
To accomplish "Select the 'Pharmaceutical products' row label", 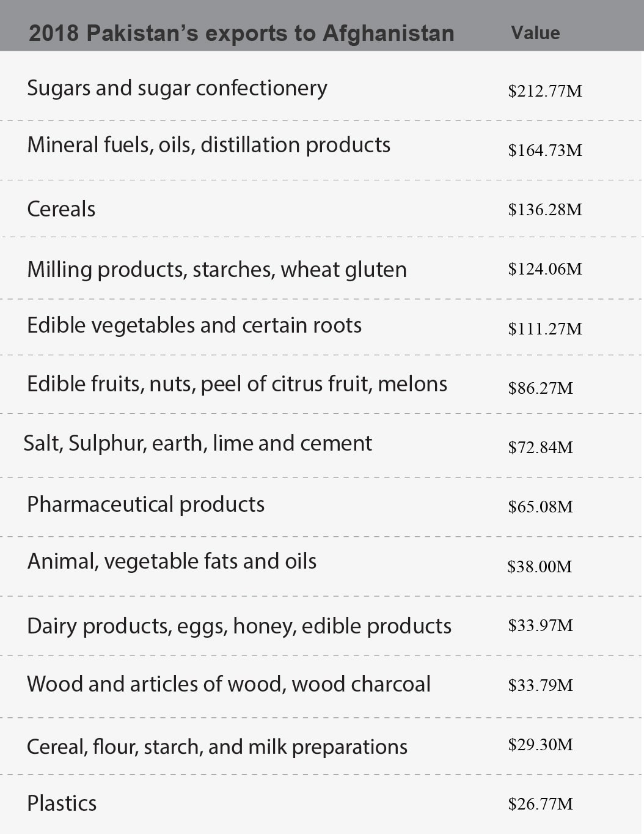I will [x=145, y=504].
